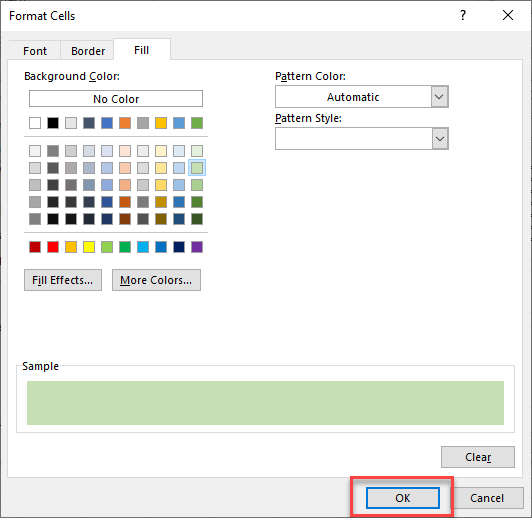
Task: Click the Clear button
Action: (478, 457)
